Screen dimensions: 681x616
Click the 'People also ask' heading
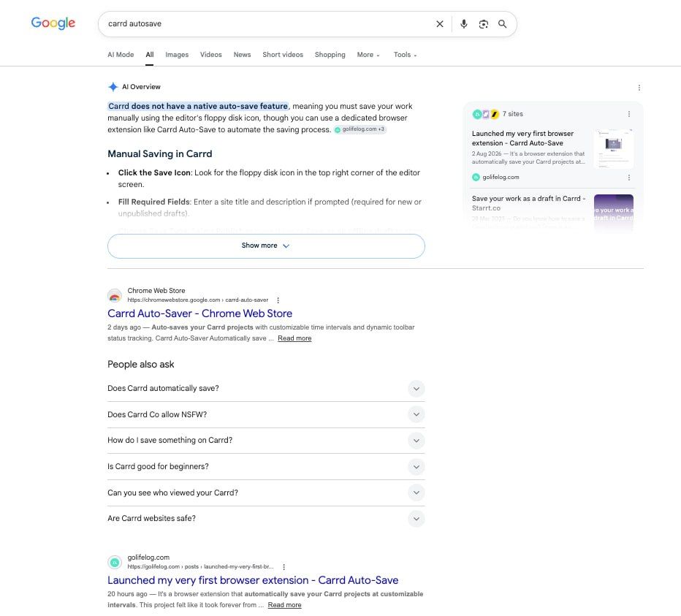141,365
